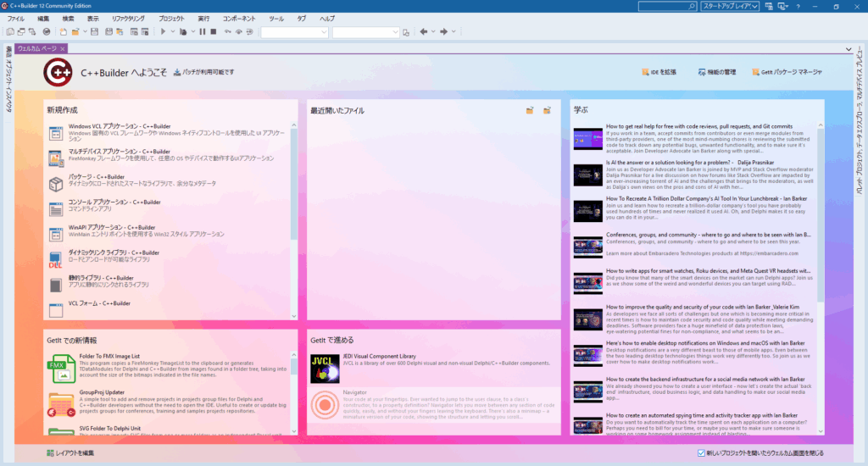Click the パッケージ box icon
This screenshot has height=466, width=868.
56,184
